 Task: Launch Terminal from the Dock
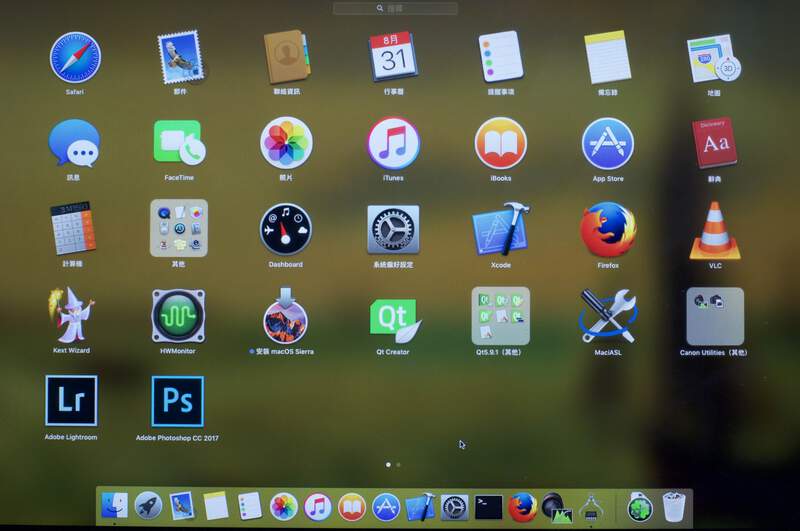[488, 508]
